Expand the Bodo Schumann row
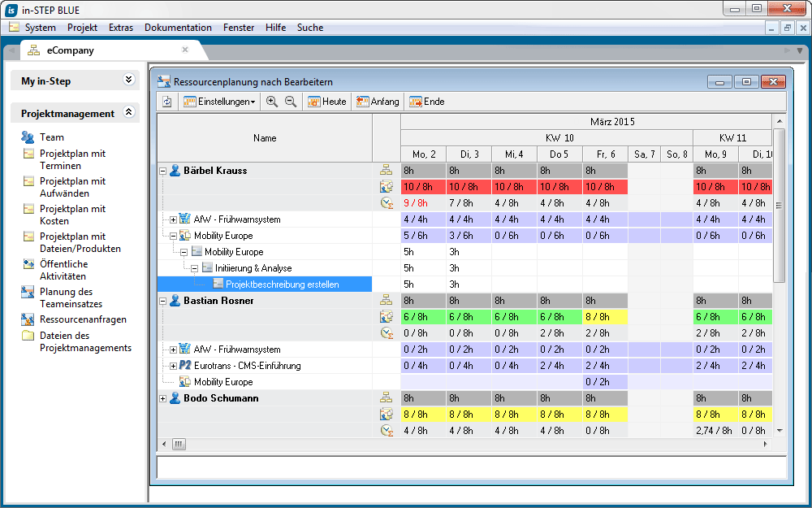 point(162,398)
